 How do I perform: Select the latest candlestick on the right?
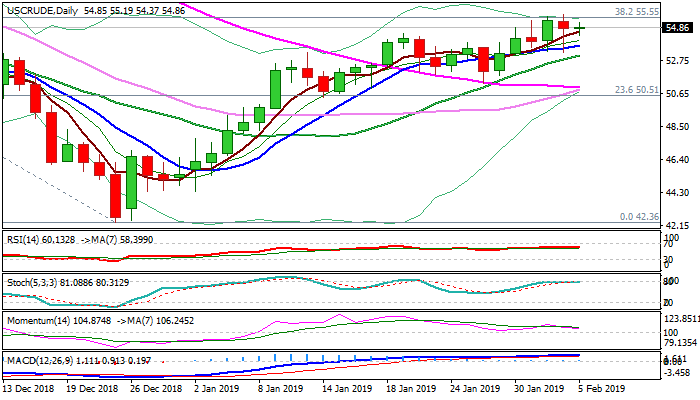[x=580, y=27]
